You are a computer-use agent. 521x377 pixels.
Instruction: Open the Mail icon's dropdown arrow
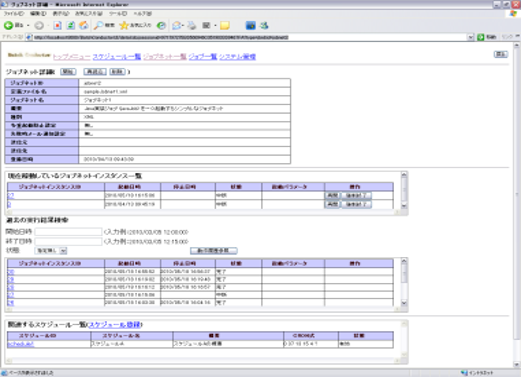coord(183,26)
